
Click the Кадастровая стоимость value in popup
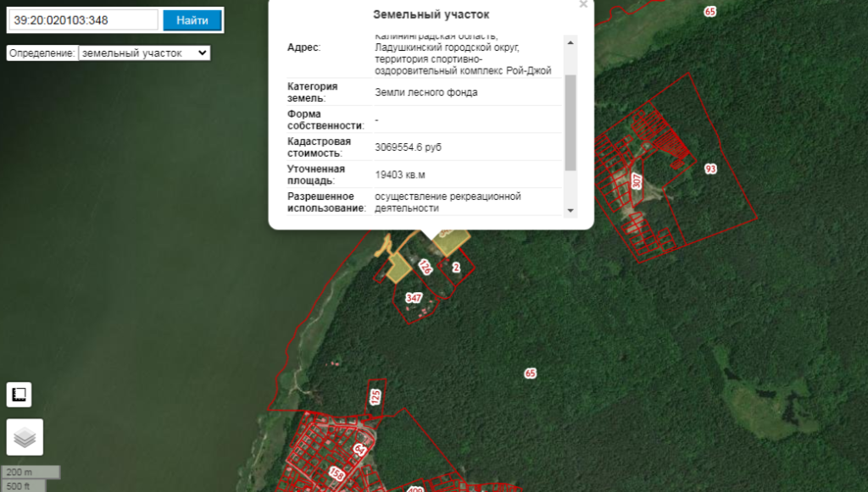[408, 147]
